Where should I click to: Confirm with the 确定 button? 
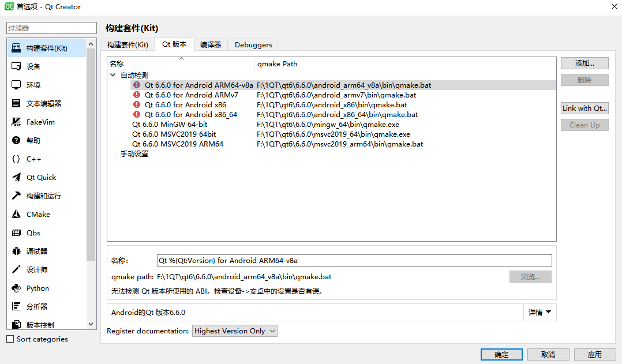pyautogui.click(x=501, y=355)
